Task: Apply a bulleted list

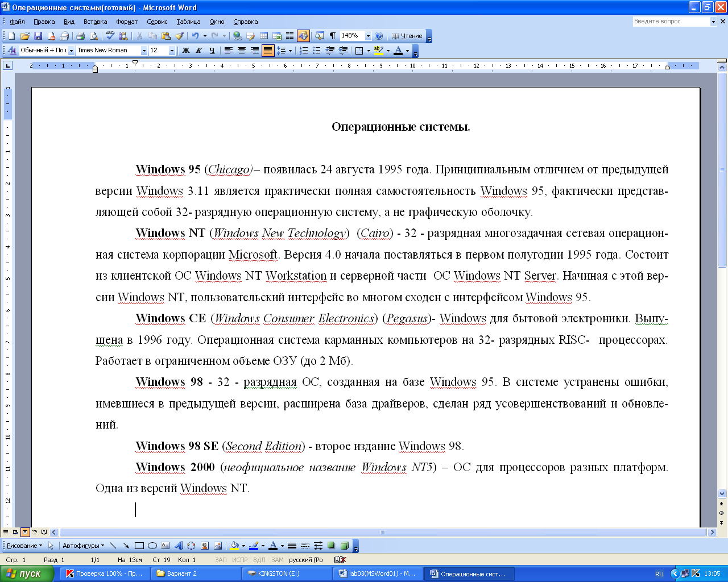Action: pyautogui.click(x=317, y=51)
